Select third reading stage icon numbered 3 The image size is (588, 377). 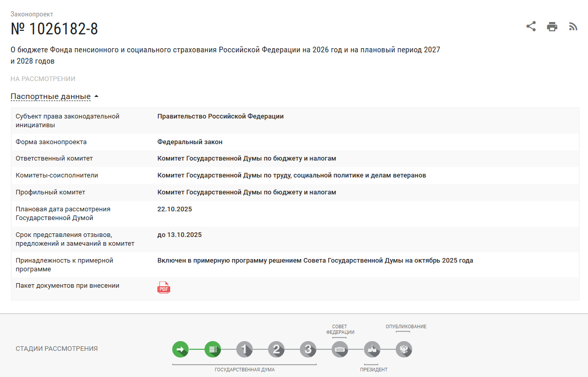pos(308,349)
